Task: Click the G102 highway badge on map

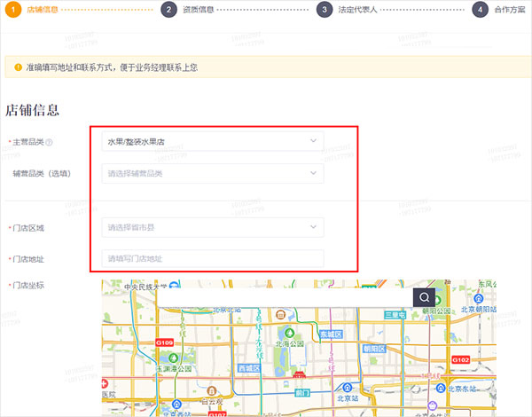Action: [x=460, y=359]
